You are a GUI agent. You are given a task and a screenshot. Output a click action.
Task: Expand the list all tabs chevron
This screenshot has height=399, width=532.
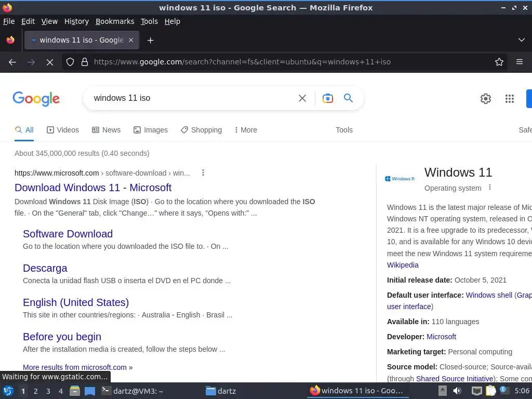pyautogui.click(x=522, y=40)
